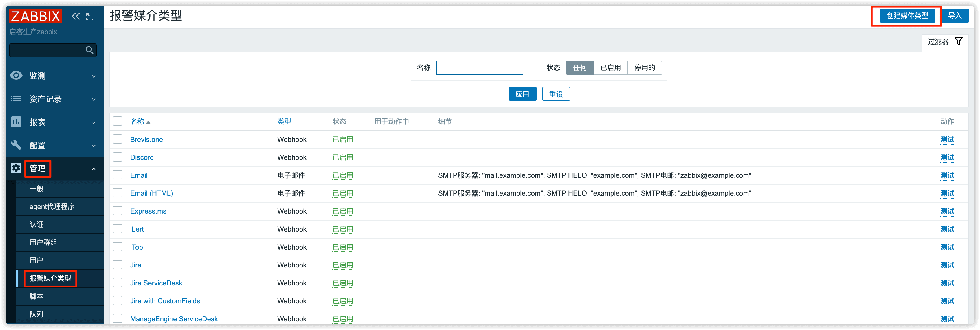Check the iLert row checkbox
980x330 pixels.
point(118,228)
